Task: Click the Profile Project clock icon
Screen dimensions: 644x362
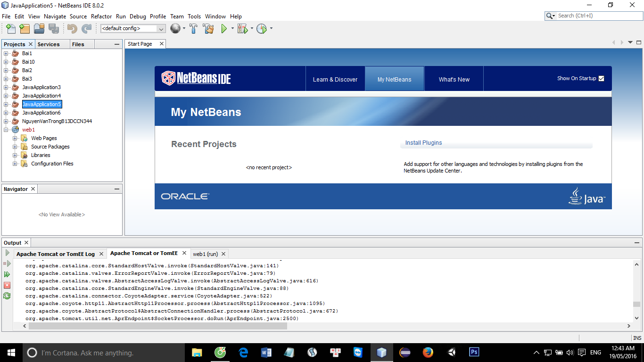Action: tap(262, 29)
